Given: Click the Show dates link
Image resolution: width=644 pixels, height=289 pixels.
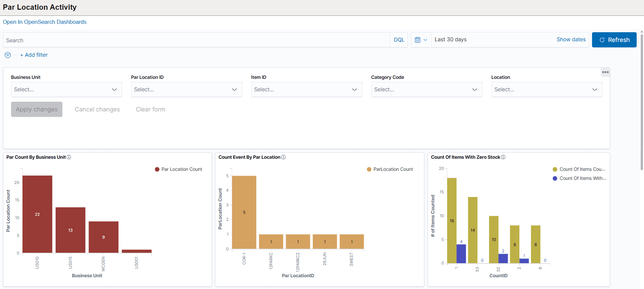Looking at the screenshot, I should coord(571,40).
